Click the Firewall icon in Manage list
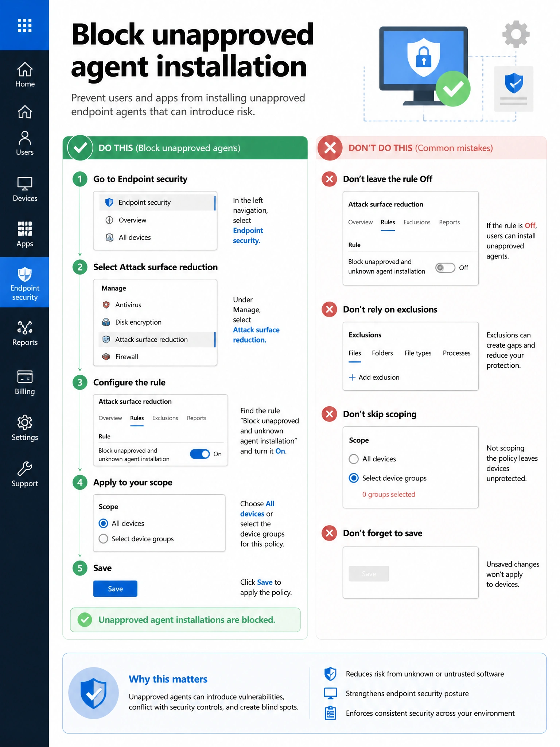560x747 pixels. tap(106, 357)
